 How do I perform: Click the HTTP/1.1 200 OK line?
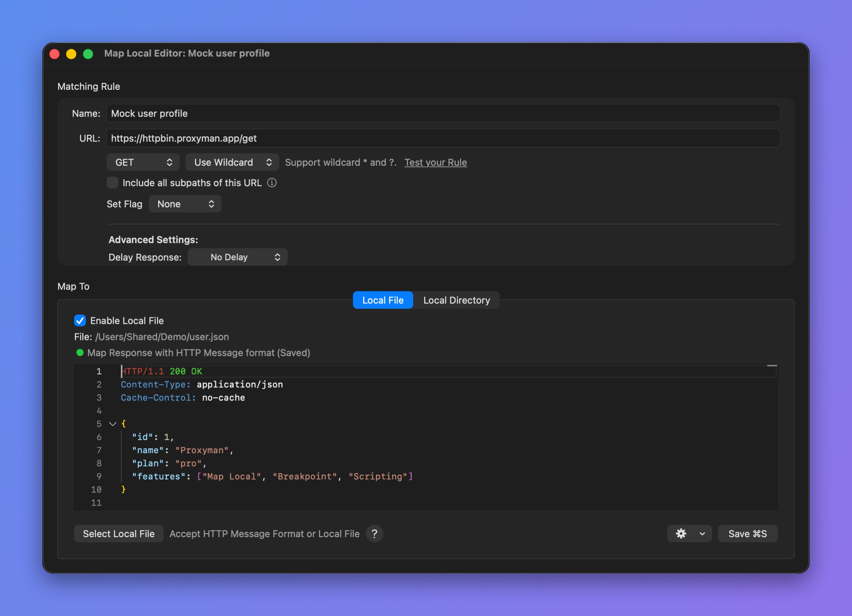(161, 371)
